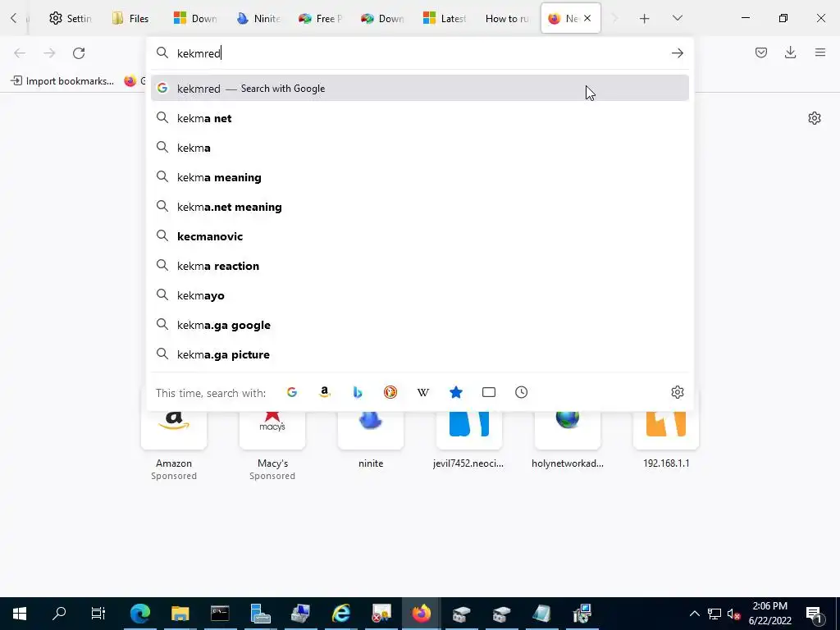Screen dimensions: 840x630
Task: Personalize new tab gear icon
Action: click(815, 118)
